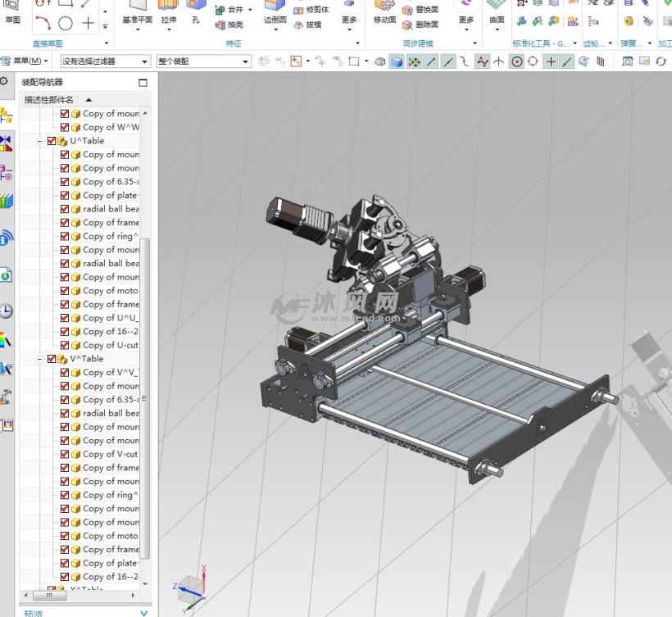Collapse the U^Table tree node
This screenshot has width=672, height=617.
(x=40, y=141)
